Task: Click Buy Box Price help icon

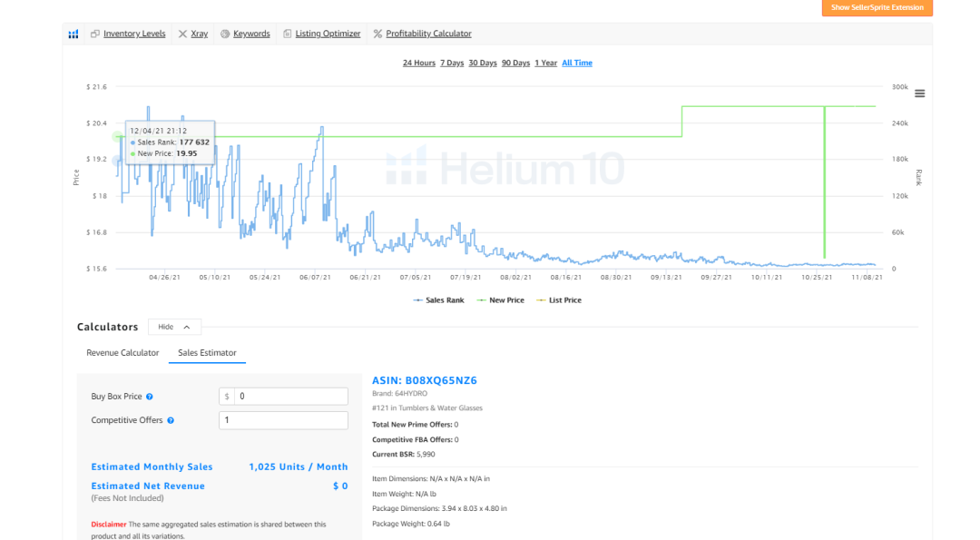Action: click(150, 397)
